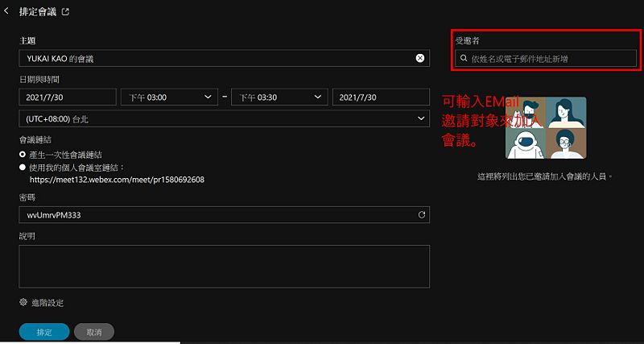
Task: Click the 主題 label
Action: click(27, 41)
